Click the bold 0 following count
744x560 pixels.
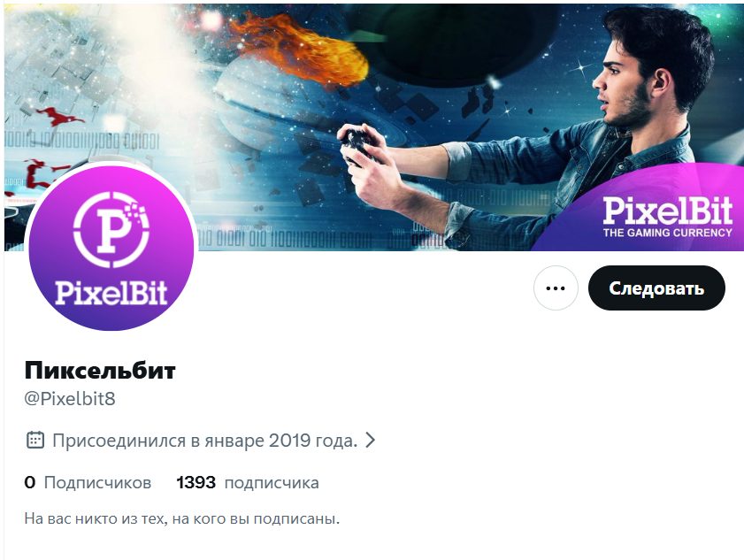click(30, 483)
